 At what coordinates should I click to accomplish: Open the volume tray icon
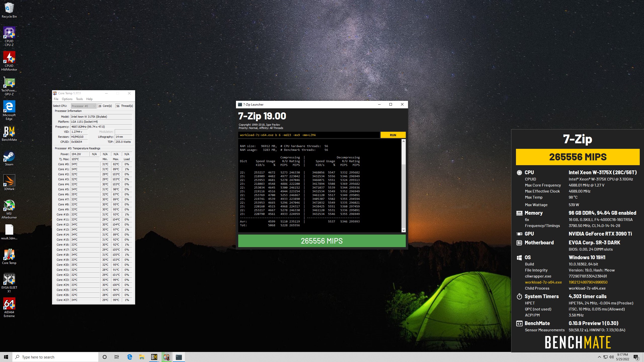[x=612, y=357]
